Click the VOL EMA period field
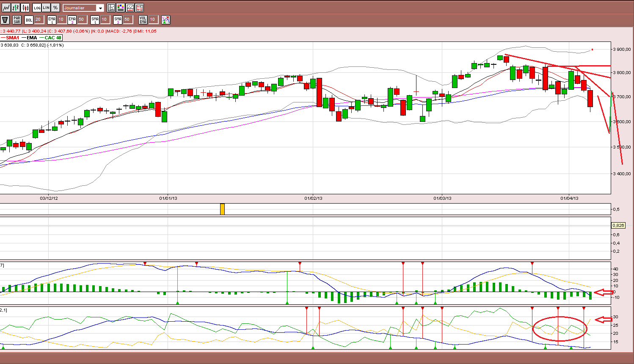 point(153,19)
